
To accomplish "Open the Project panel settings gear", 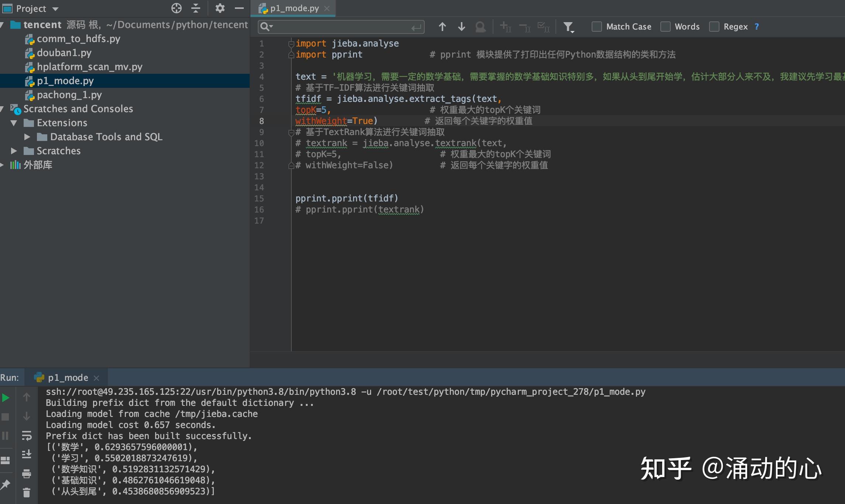I will 220,8.
